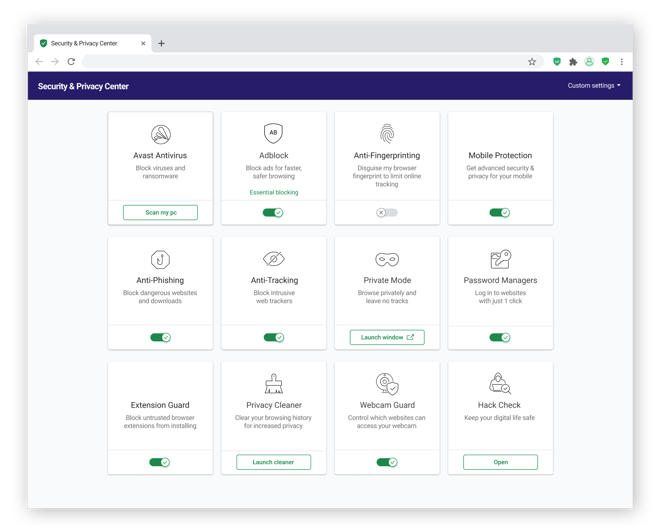Click the Webcam Guard camera icon
The height and width of the screenshot is (532, 660).
387,383
